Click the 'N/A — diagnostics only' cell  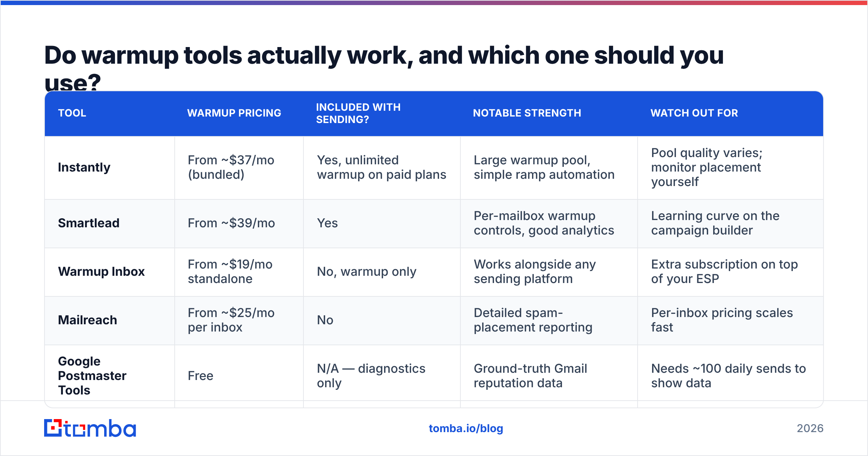click(371, 376)
